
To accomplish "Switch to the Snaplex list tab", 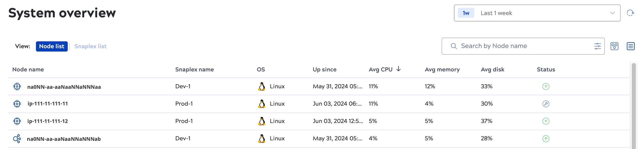I will 90,46.
